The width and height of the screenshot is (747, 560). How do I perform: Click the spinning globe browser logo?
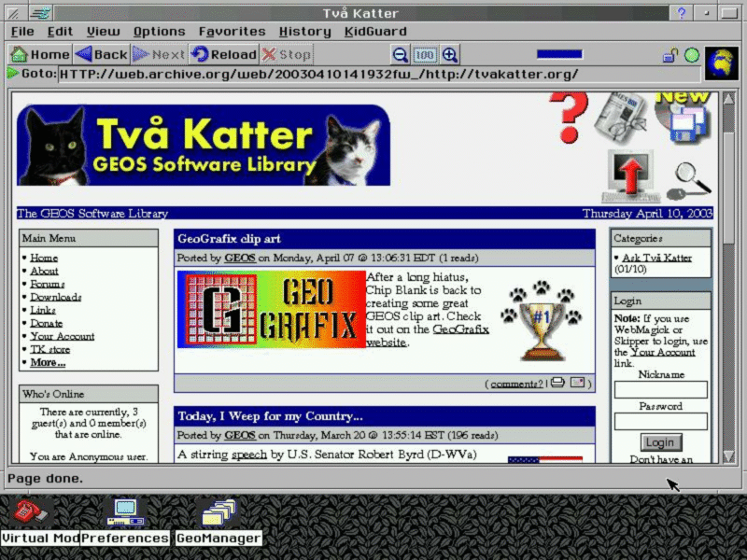pyautogui.click(x=721, y=63)
